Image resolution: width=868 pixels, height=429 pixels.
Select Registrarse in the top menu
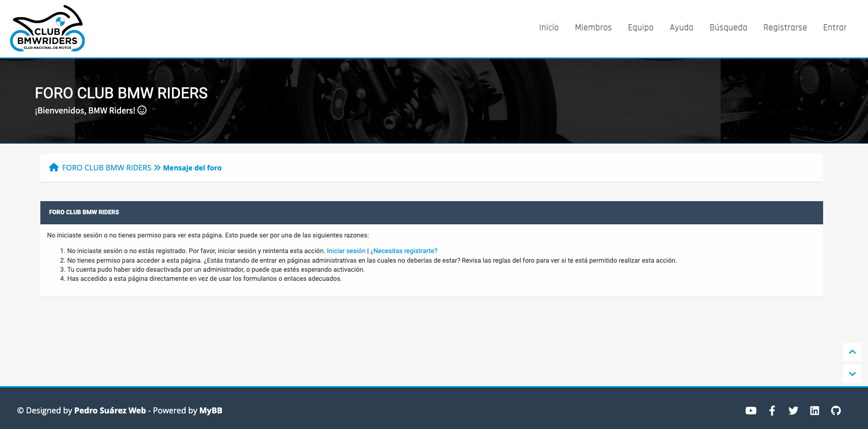785,28
